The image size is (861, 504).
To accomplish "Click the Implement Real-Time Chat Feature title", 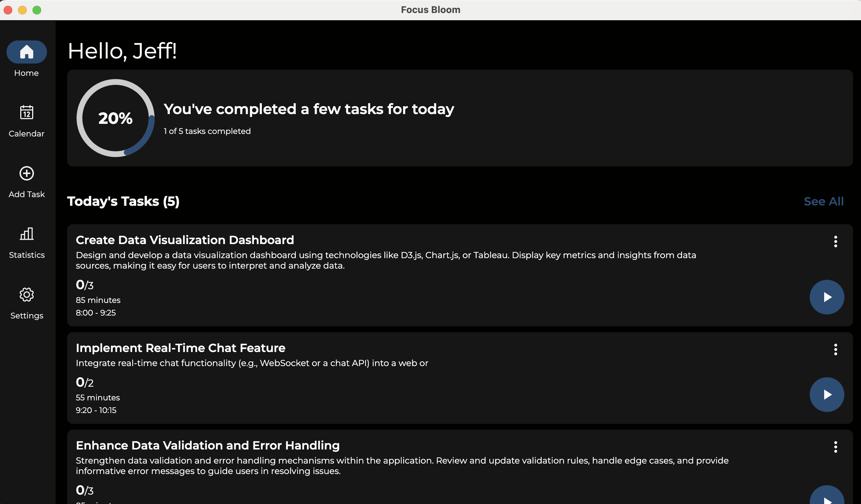I will (x=180, y=348).
